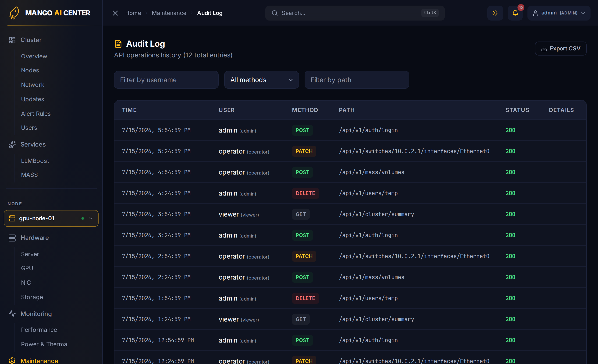598x364 pixels.
Task: Open Power & Thermal page
Action: [45, 344]
